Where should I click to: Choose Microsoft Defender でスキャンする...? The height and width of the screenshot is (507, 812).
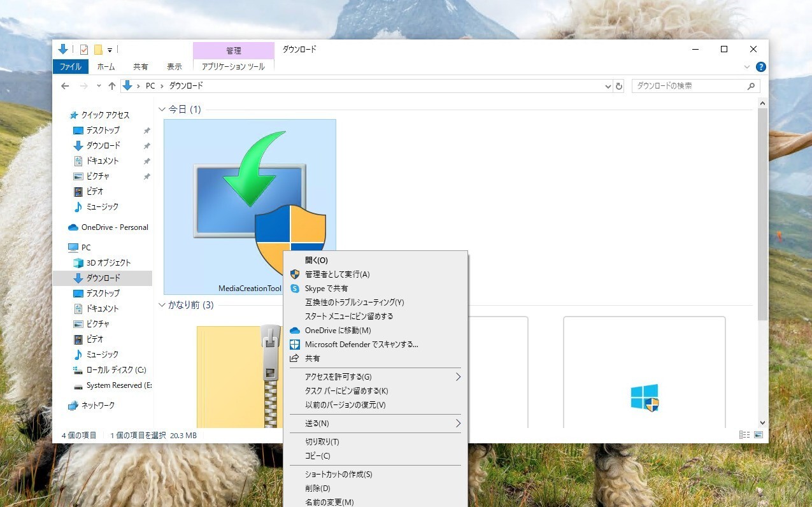pos(375,345)
